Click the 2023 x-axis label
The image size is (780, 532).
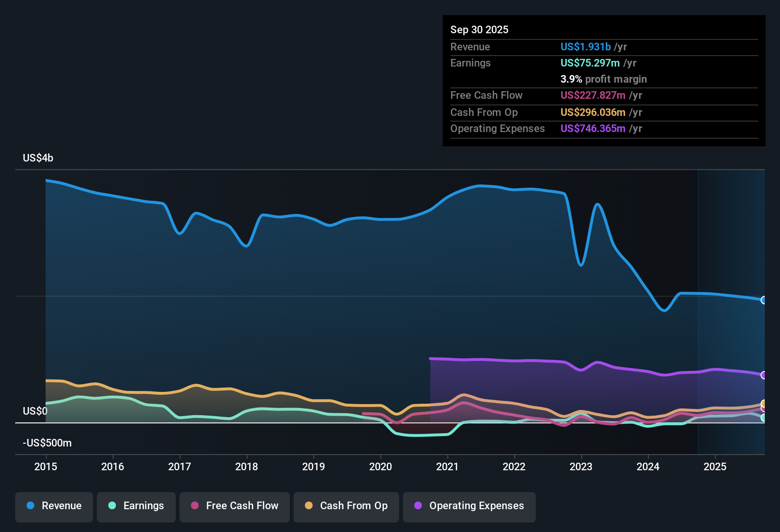tap(581, 466)
